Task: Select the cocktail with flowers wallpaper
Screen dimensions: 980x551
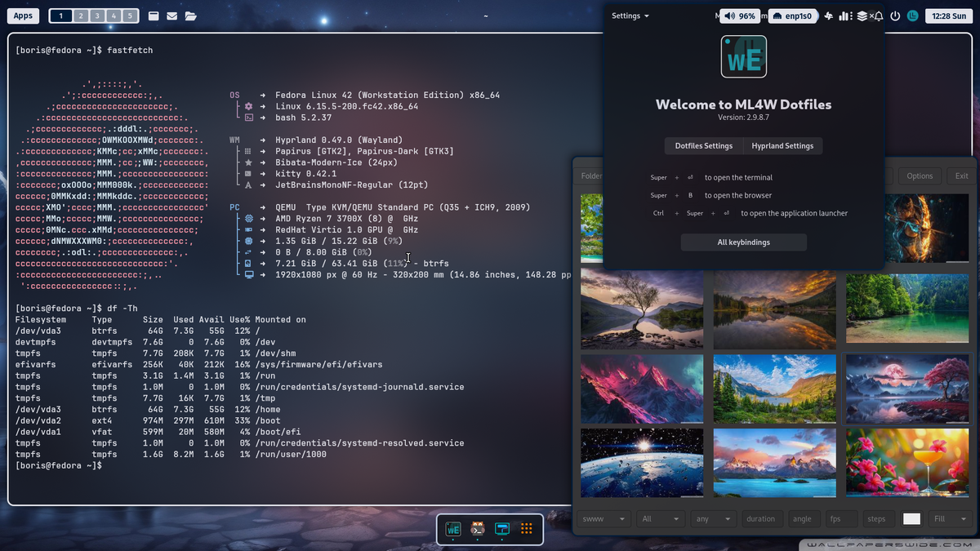Action: pyautogui.click(x=907, y=462)
